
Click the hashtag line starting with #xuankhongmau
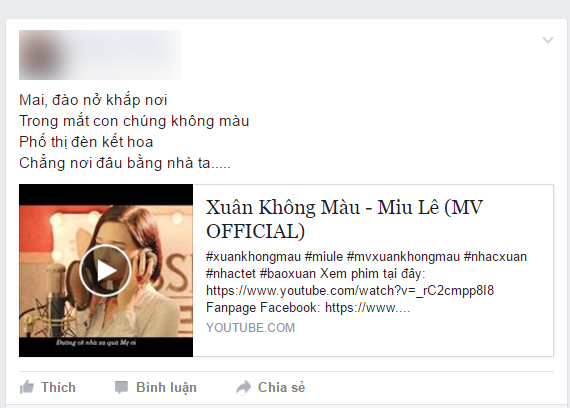click(366, 257)
